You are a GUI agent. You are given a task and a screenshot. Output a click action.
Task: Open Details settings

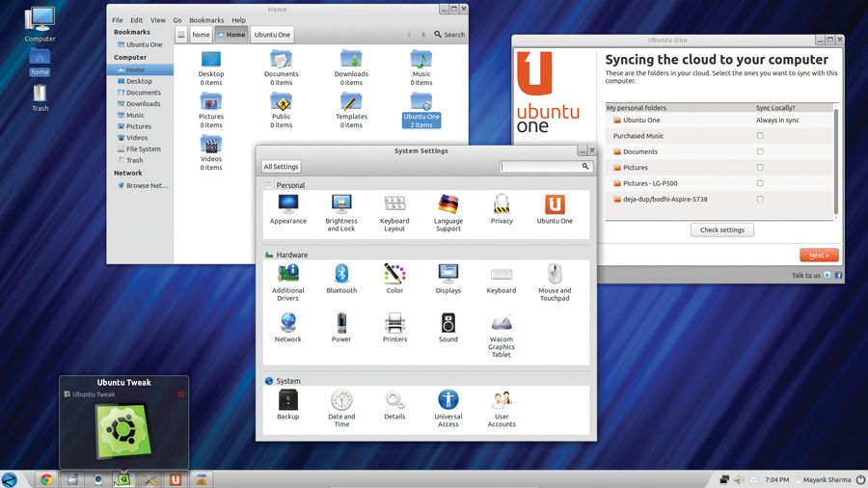394,405
